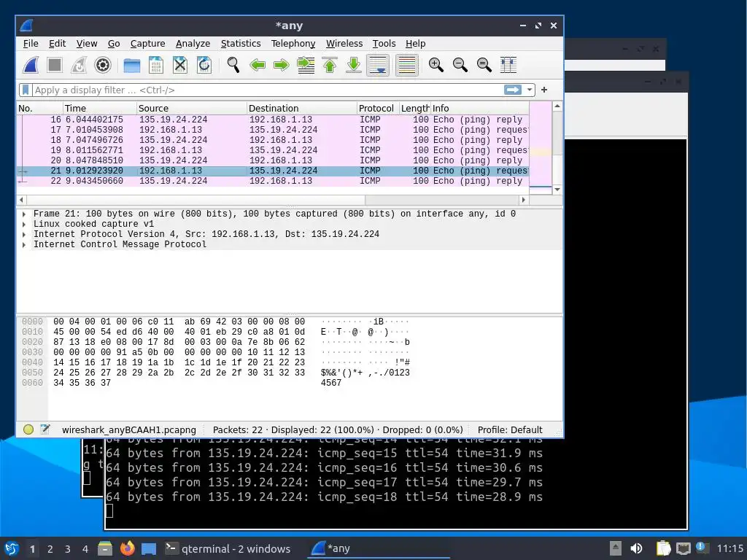Open the Help menu
The height and width of the screenshot is (560, 747).
click(415, 43)
